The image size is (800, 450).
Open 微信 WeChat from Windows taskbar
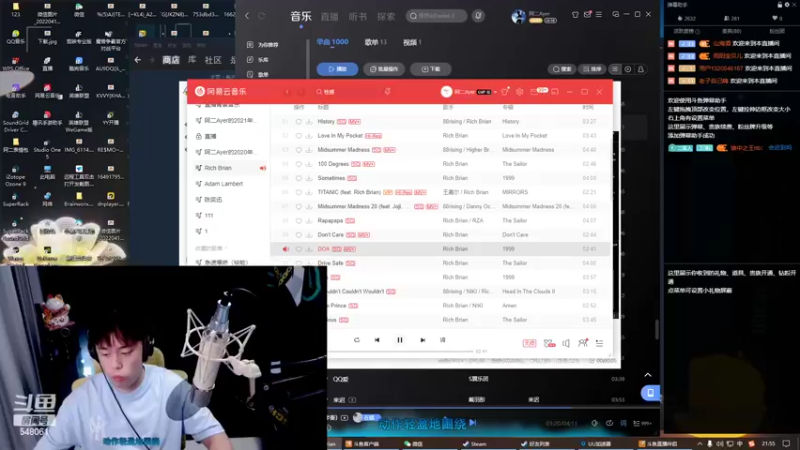tap(414, 444)
